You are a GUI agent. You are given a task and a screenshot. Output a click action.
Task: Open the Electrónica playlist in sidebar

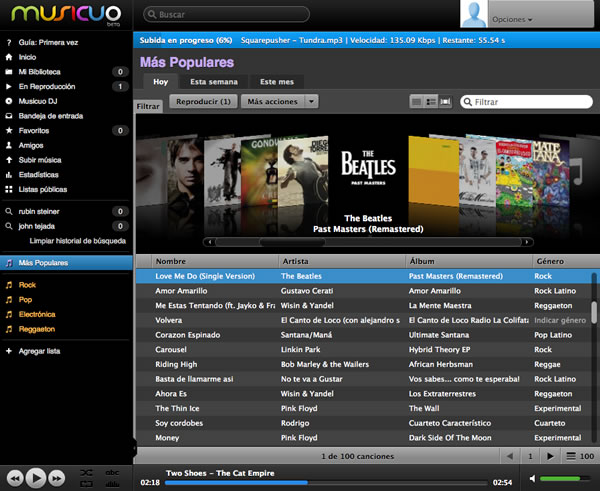pyautogui.click(x=37, y=315)
